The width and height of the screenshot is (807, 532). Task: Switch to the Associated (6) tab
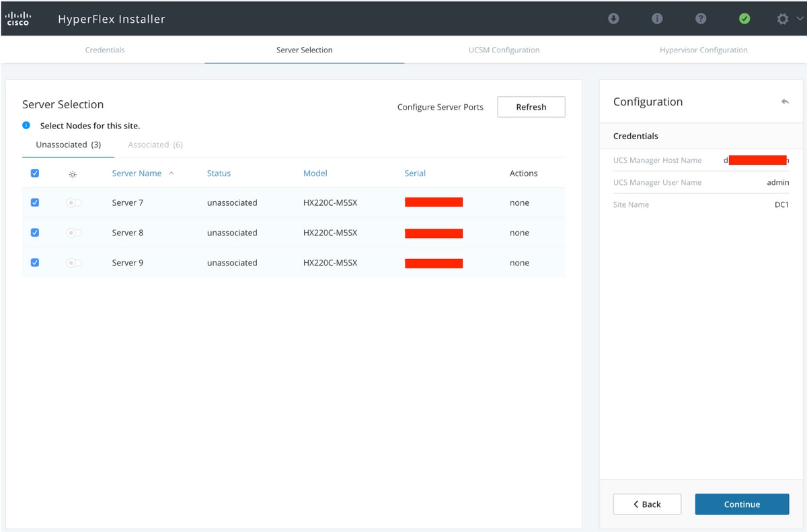[155, 145]
